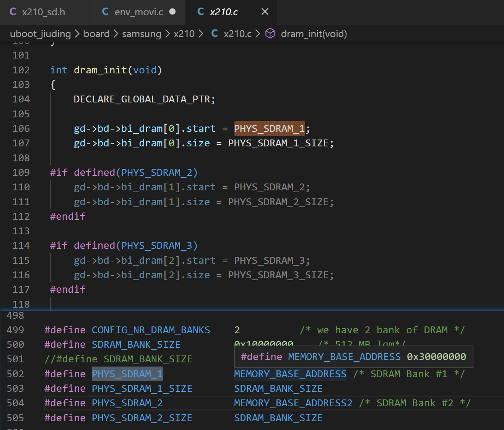The width and height of the screenshot is (504, 430).
Task: Open the x210 breadcrumb folder
Action: coord(184,34)
